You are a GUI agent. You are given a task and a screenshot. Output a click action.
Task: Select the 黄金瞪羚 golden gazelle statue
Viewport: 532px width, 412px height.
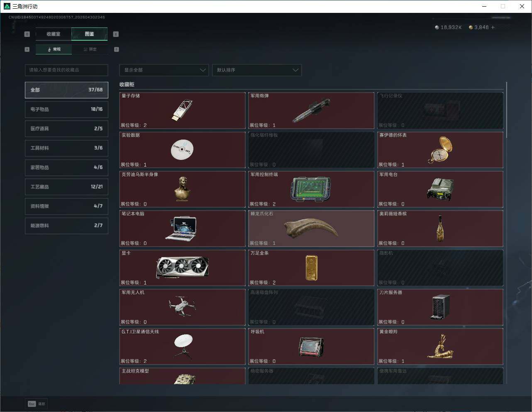coord(440,346)
